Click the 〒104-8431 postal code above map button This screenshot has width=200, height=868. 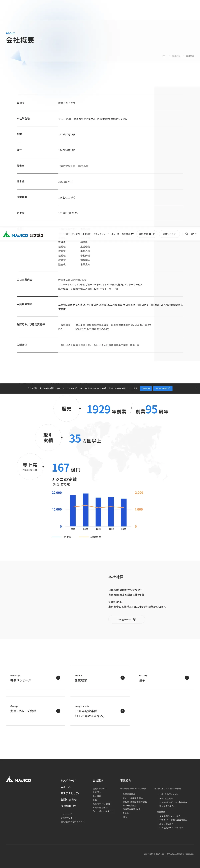tap(115, 602)
